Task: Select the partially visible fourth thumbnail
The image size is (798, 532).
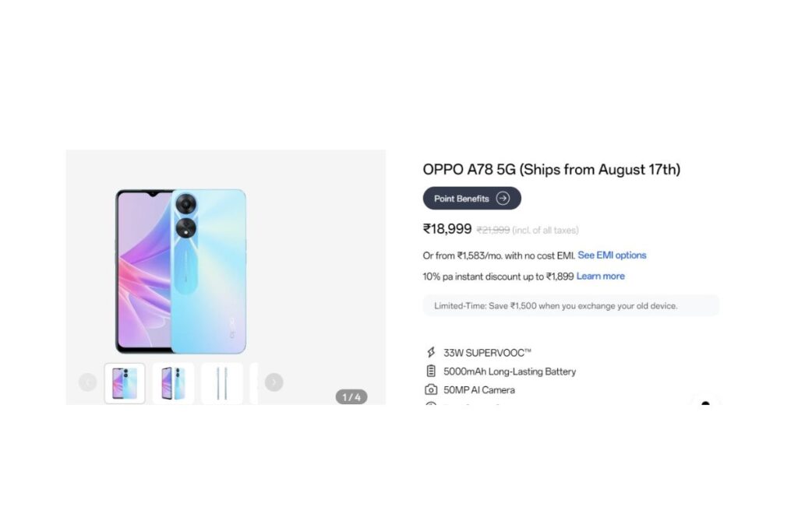Action: [253, 383]
